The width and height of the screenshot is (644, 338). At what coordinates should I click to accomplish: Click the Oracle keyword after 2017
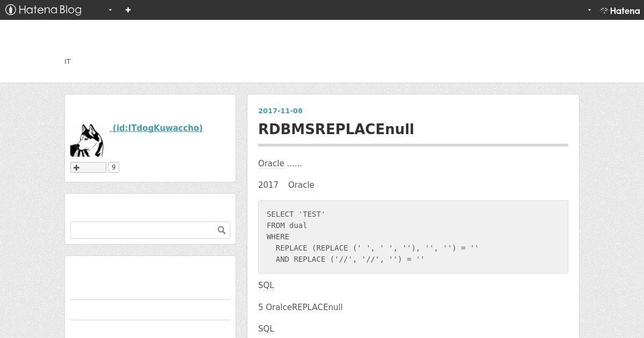(x=301, y=185)
